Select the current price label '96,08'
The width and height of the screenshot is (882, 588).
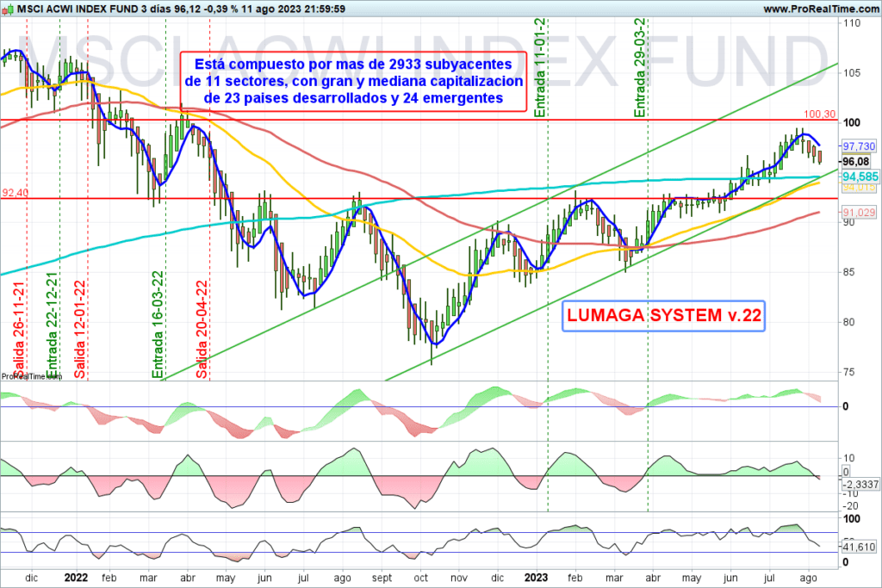click(855, 162)
